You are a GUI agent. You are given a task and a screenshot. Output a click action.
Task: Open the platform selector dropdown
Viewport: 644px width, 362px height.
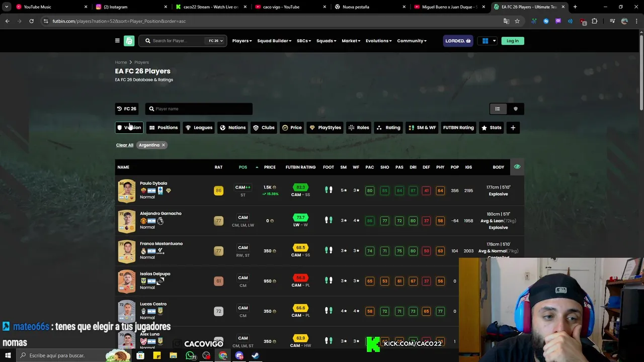(x=488, y=41)
